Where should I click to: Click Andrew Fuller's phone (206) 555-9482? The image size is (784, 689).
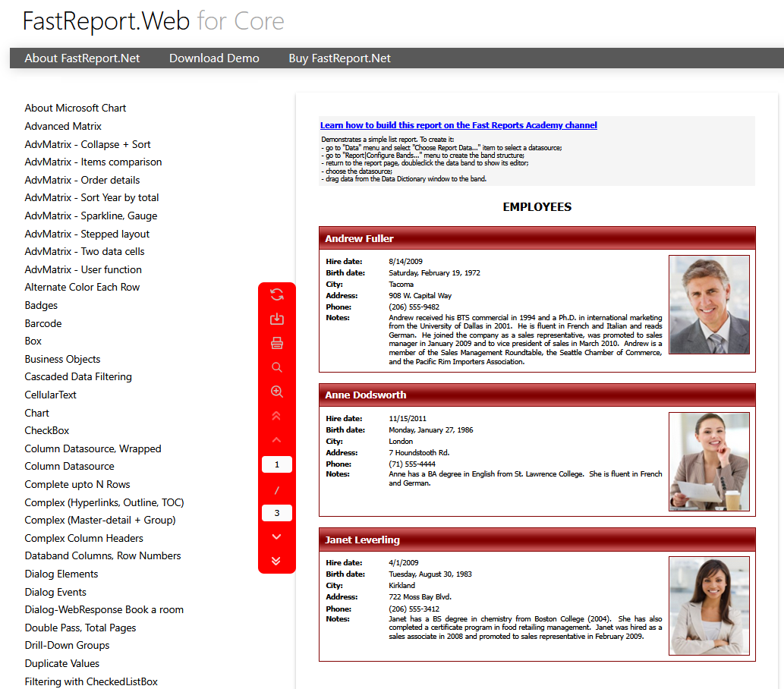coord(414,307)
